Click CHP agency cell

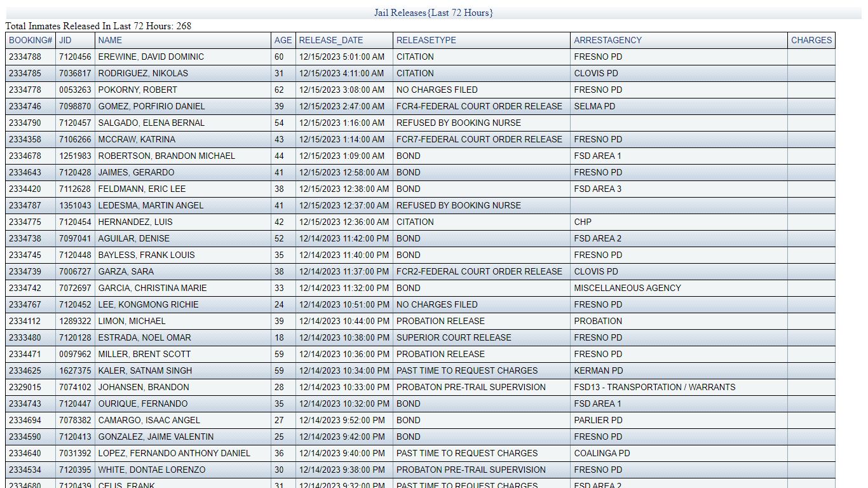tap(679, 222)
